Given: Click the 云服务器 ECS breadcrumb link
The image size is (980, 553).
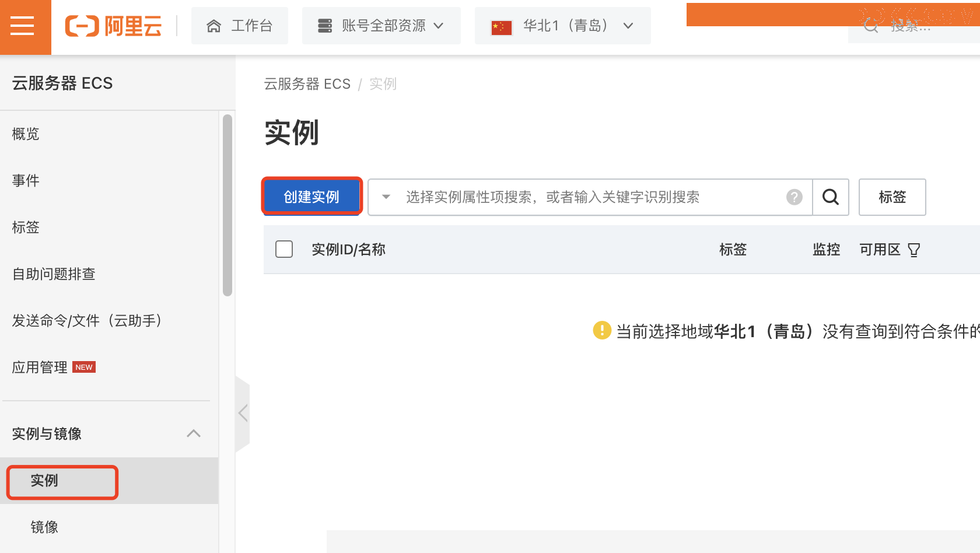Looking at the screenshot, I should [307, 84].
